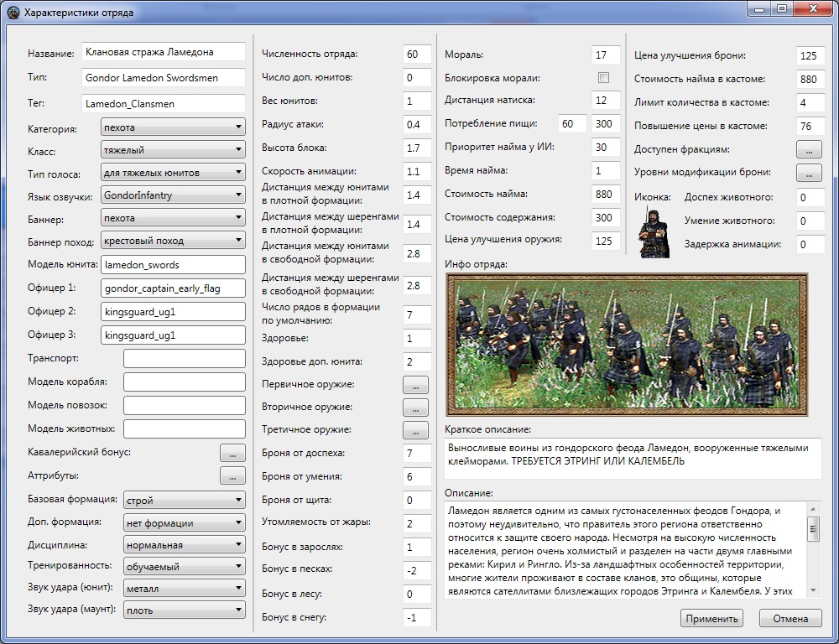Click the Описание scrollbar down arrow
Viewport: 839px width, 644px height.
813,590
